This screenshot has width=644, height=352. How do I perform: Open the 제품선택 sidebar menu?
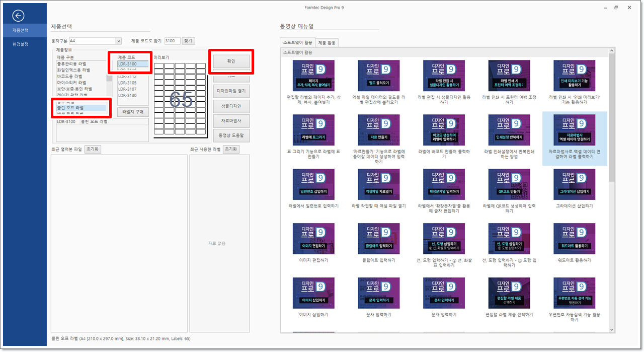point(24,30)
